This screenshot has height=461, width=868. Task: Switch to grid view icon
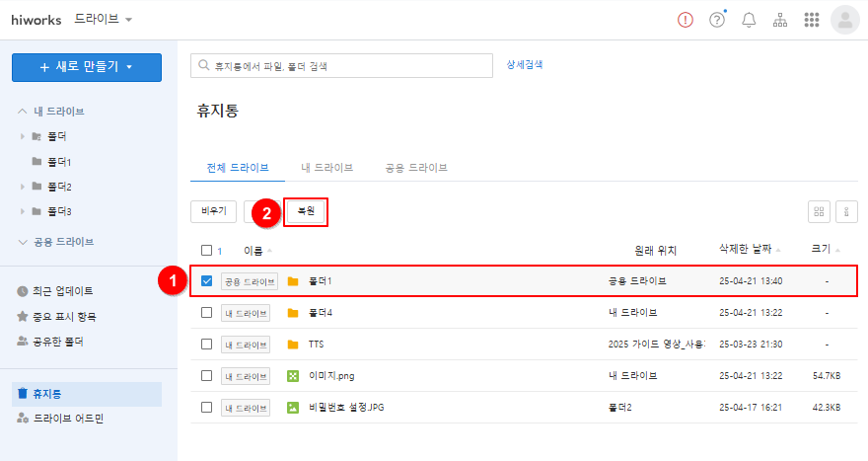(818, 211)
